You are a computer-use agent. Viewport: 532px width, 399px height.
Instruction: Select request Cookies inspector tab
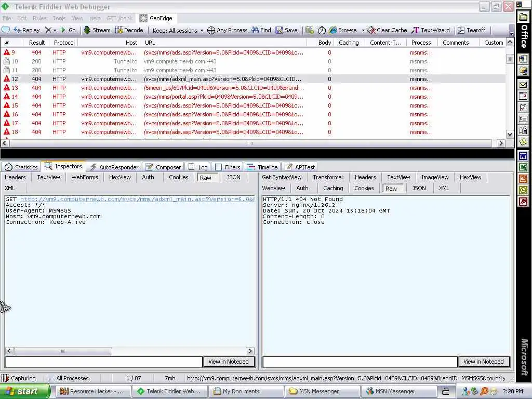pos(179,177)
